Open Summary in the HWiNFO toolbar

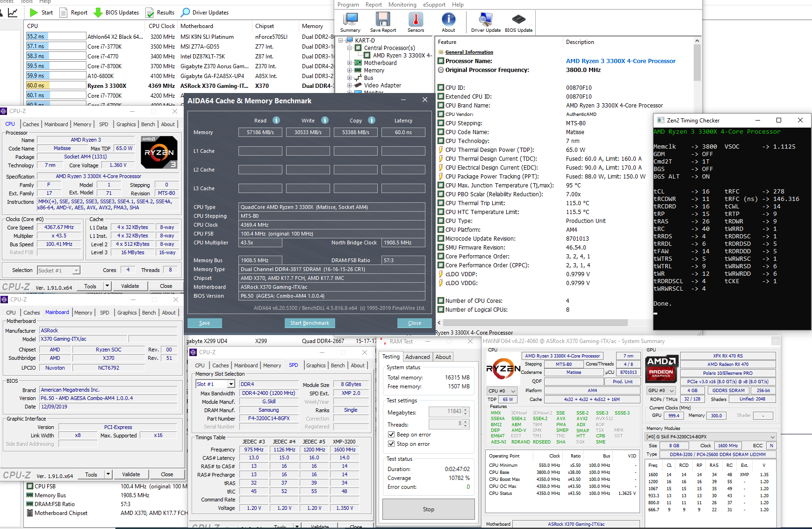pyautogui.click(x=350, y=22)
